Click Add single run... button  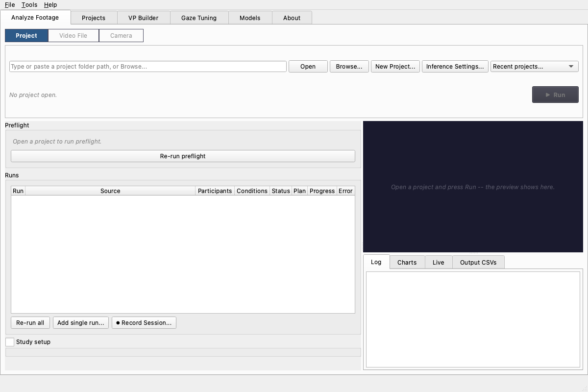pyautogui.click(x=80, y=322)
